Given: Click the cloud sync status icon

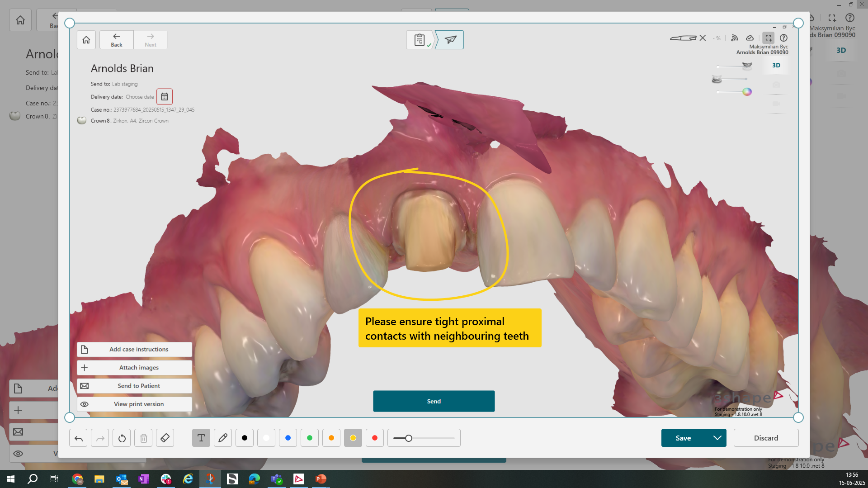Looking at the screenshot, I should (x=750, y=38).
